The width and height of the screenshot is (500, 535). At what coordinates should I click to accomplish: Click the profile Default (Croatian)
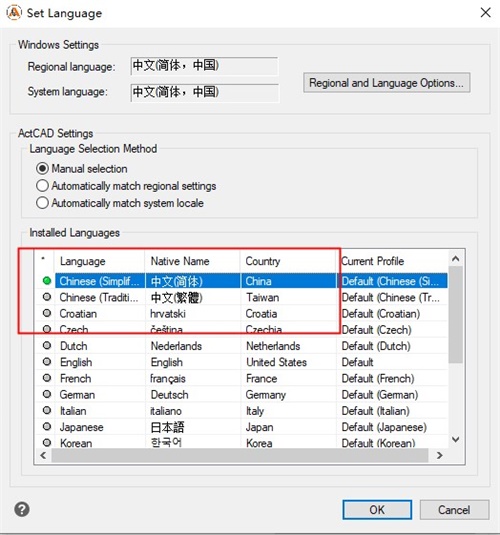381,313
